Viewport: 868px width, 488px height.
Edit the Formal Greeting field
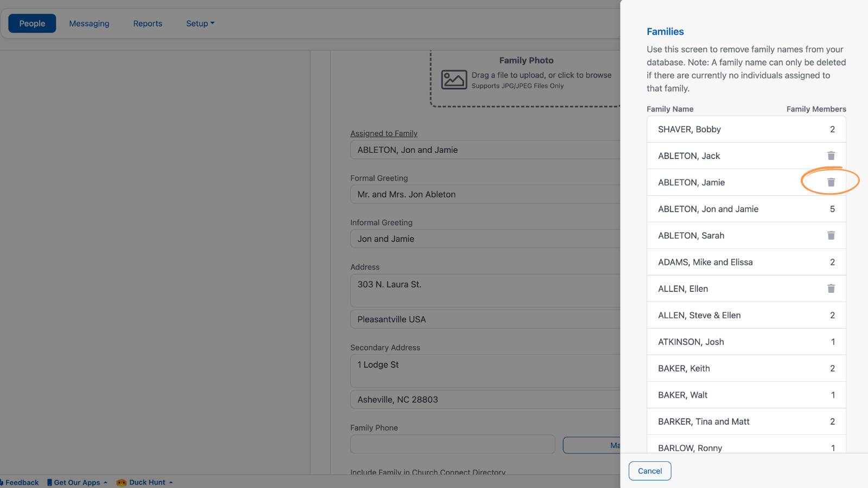coord(485,194)
